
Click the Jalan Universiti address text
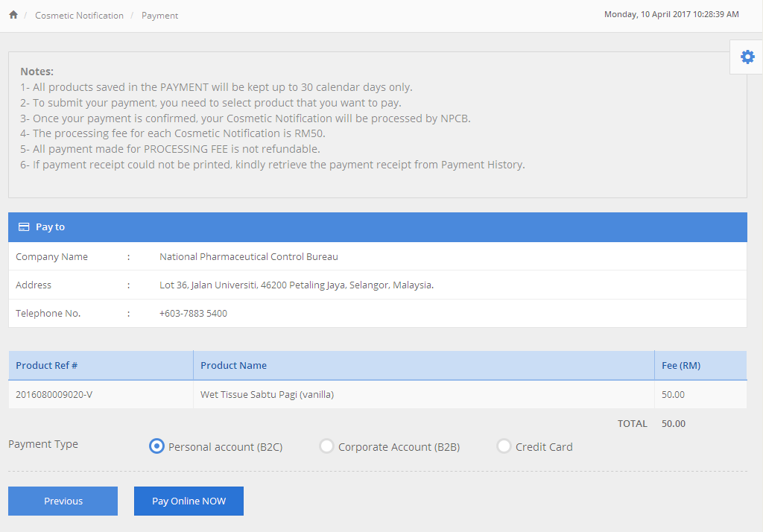click(x=296, y=285)
